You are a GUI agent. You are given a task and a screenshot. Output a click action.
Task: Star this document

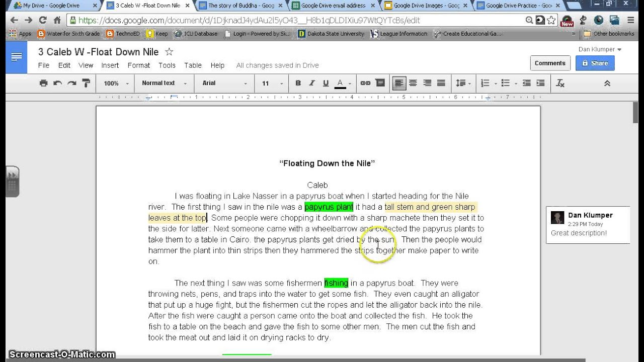tap(169, 52)
